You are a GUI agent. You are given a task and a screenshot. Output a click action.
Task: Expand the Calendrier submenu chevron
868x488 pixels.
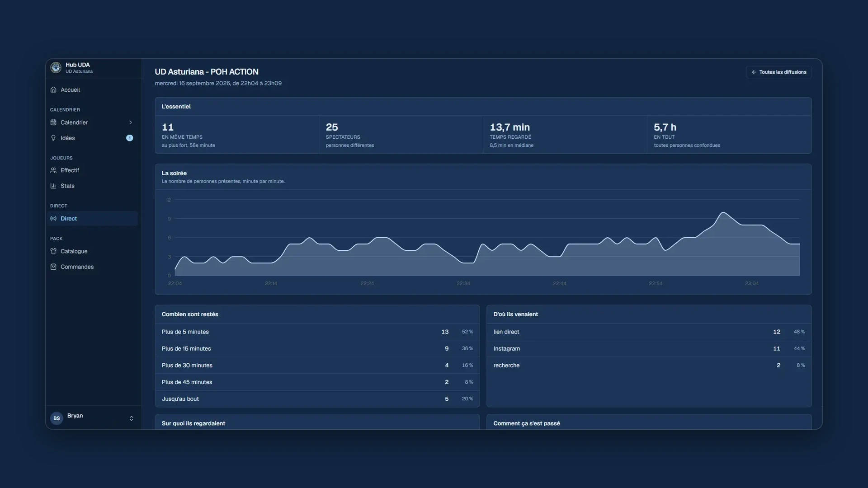click(131, 122)
